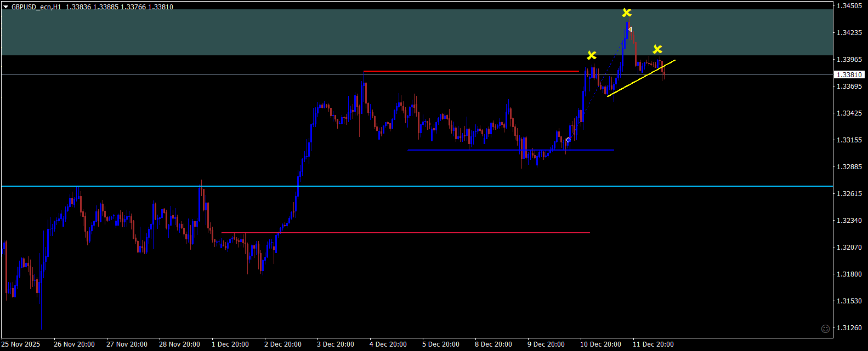868x351 pixels.
Task: Click the 25 Nov 2025 date label
Action: [x=21, y=344]
